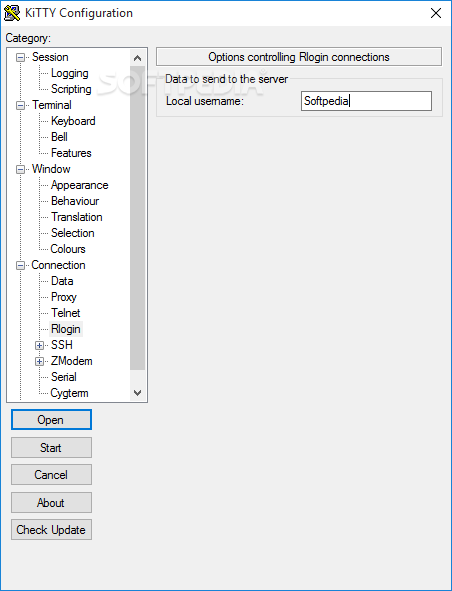Click the Cancel button

tap(51, 475)
